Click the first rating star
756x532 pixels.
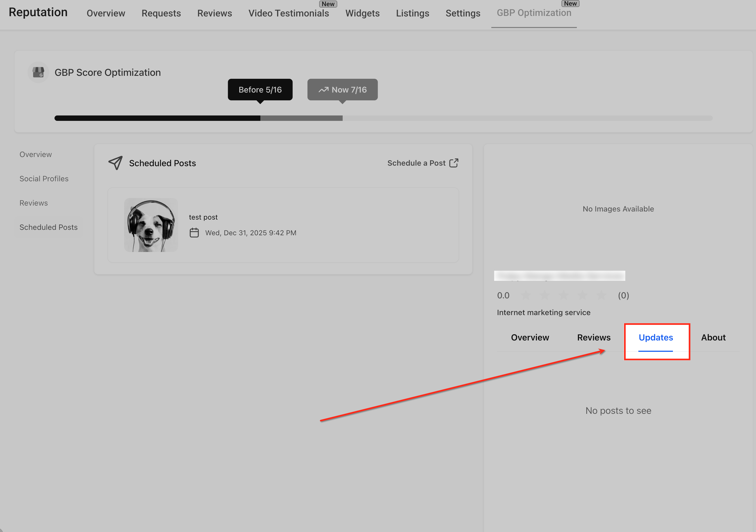526,295
